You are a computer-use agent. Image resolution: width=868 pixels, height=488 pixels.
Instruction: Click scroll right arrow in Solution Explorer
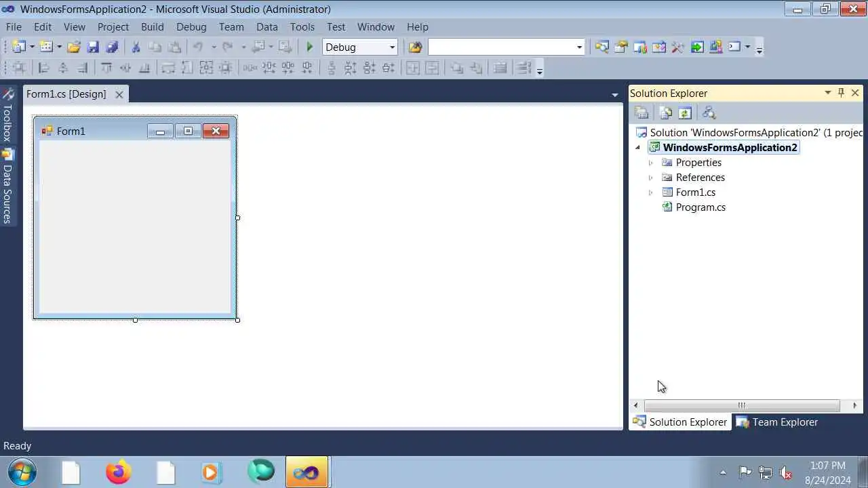click(854, 405)
